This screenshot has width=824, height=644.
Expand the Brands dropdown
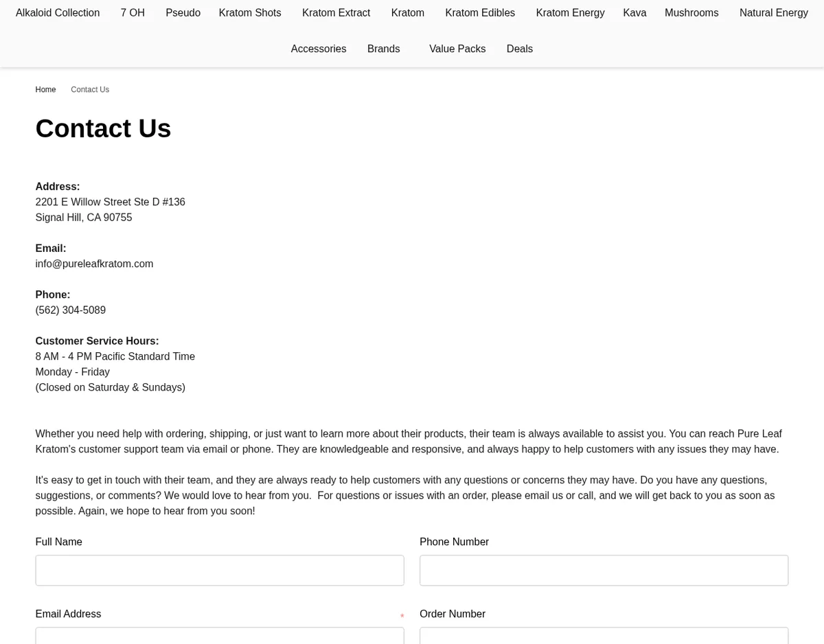[383, 49]
